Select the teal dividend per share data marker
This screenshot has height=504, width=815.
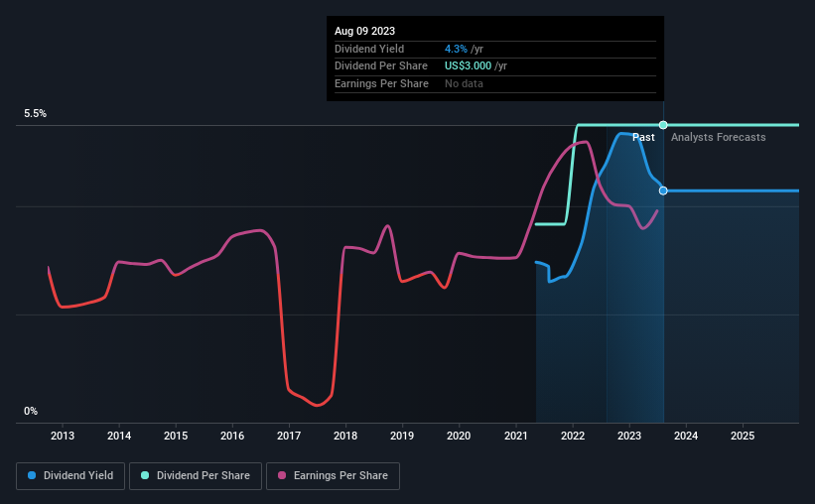pos(663,125)
